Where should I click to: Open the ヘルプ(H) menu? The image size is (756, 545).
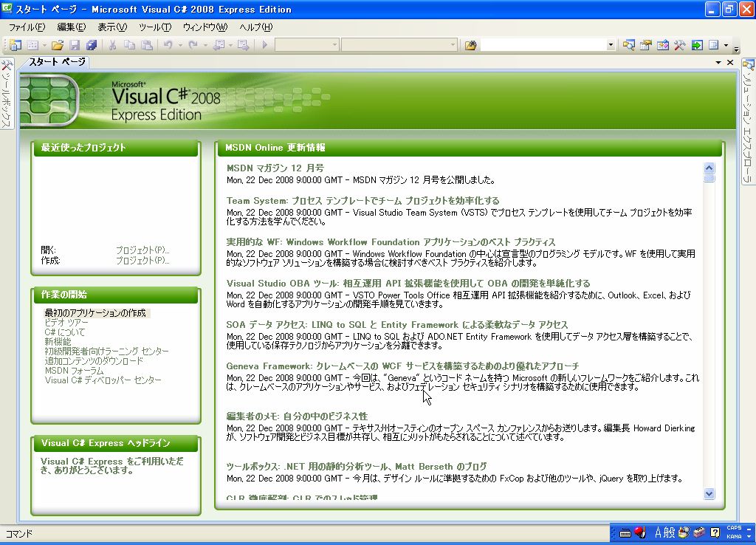coord(256,27)
